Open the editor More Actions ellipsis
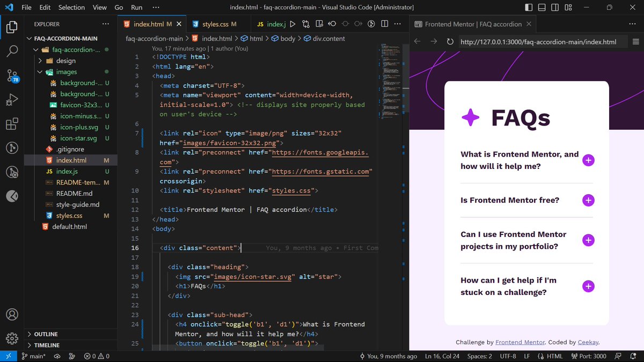This screenshot has width=644, height=362. (x=397, y=24)
